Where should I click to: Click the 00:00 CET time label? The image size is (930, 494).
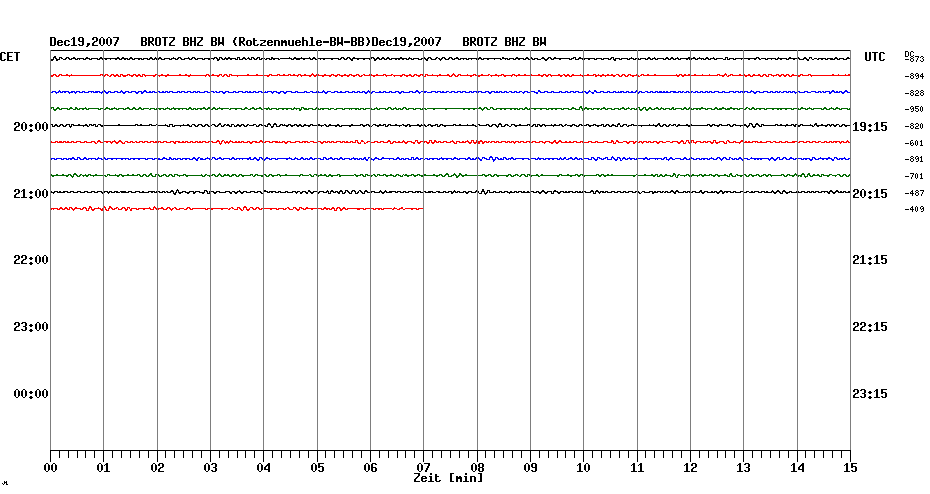pyautogui.click(x=31, y=394)
